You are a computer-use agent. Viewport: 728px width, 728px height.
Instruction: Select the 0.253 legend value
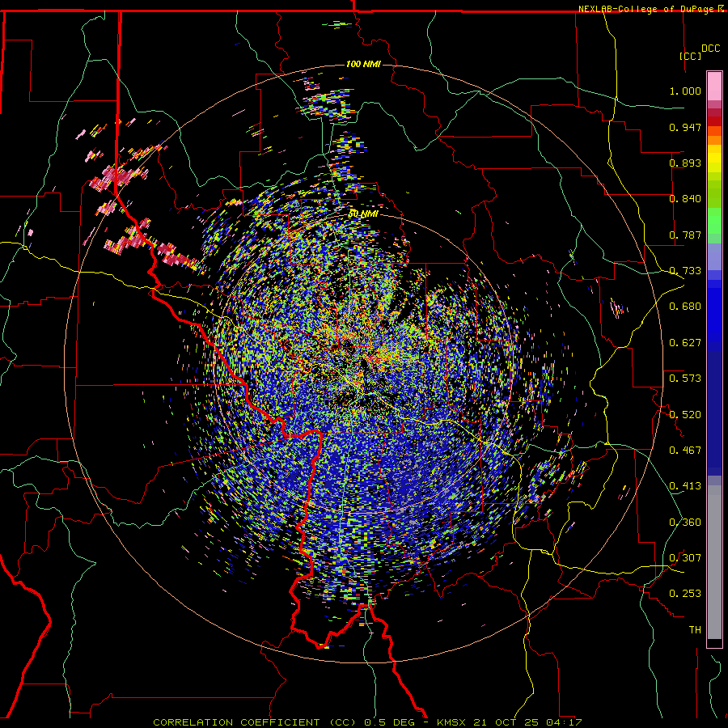click(685, 594)
